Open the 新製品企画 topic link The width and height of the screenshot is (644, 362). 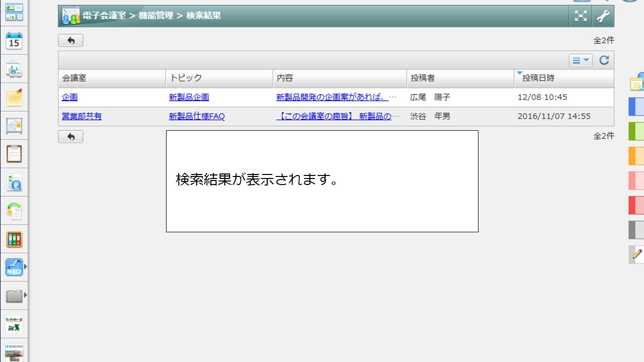point(189,98)
